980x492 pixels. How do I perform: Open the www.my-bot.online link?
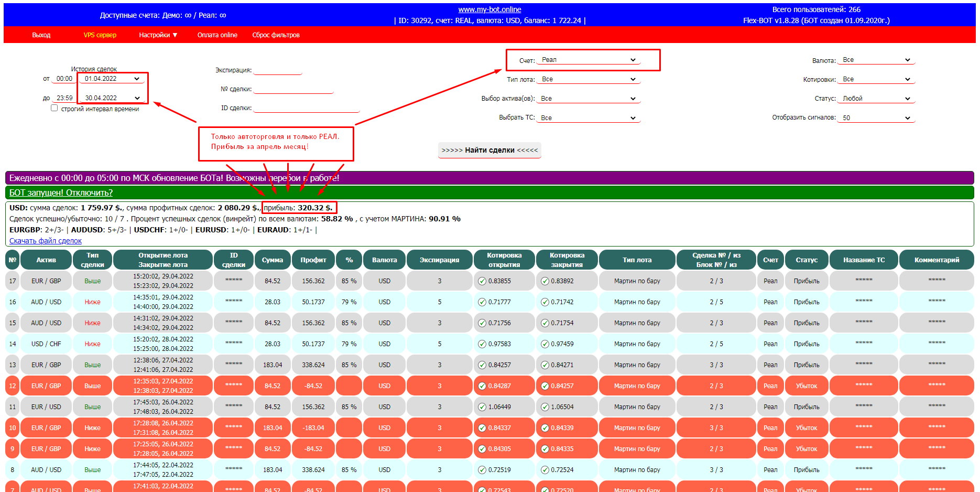pyautogui.click(x=489, y=9)
